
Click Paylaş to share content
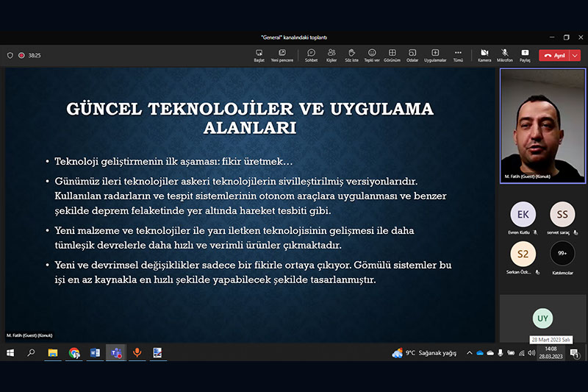525,54
